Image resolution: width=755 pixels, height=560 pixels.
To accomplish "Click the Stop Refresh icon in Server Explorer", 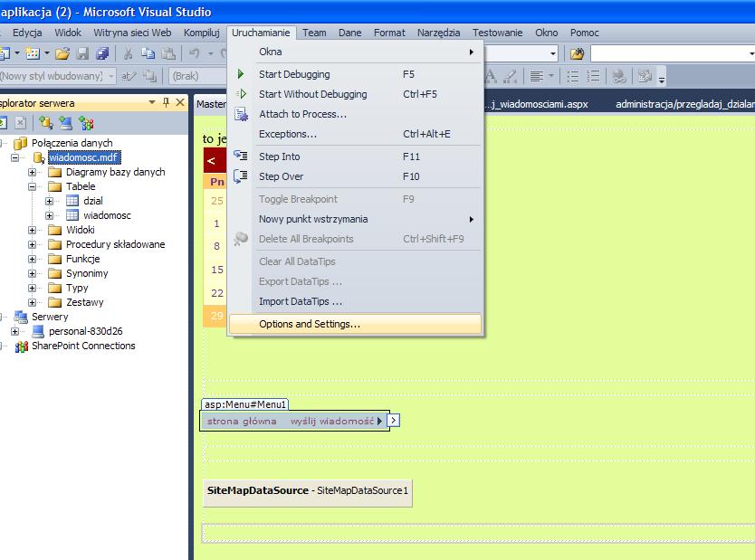I will point(20,123).
